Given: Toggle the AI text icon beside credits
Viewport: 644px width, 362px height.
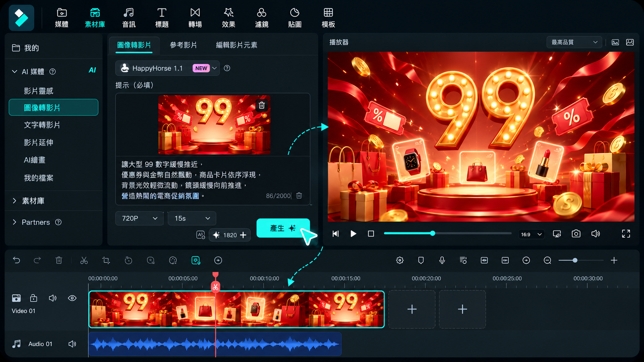Looking at the screenshot, I should [x=201, y=235].
